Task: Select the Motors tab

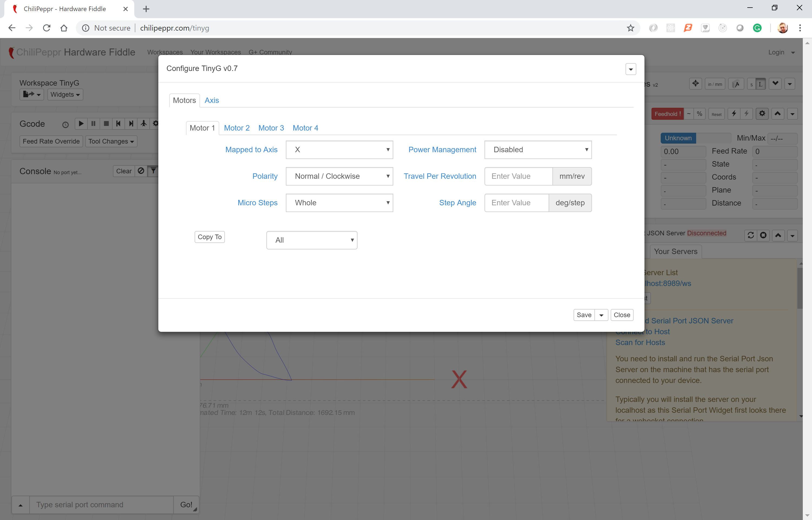Action: 184,100
